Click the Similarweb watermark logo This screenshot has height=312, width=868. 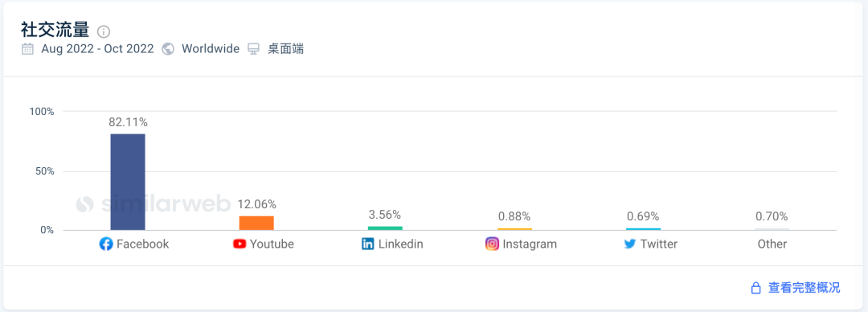(153, 204)
